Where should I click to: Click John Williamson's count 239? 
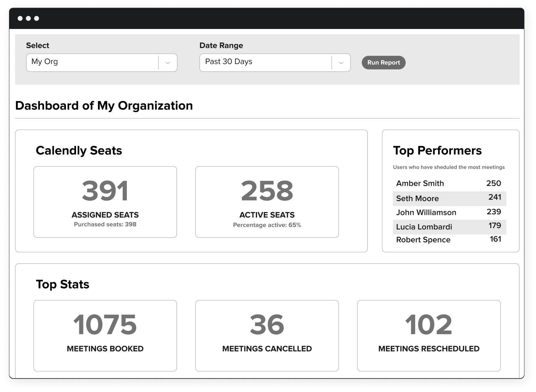tap(493, 211)
